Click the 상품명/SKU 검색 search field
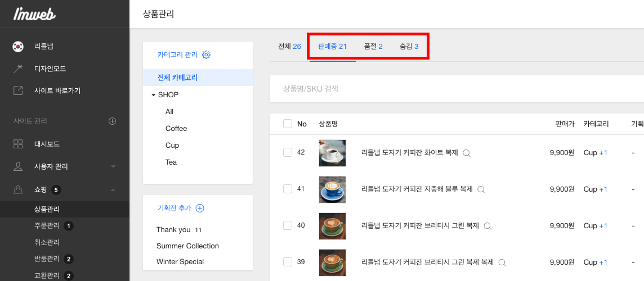This screenshot has height=281, width=644. point(457,89)
